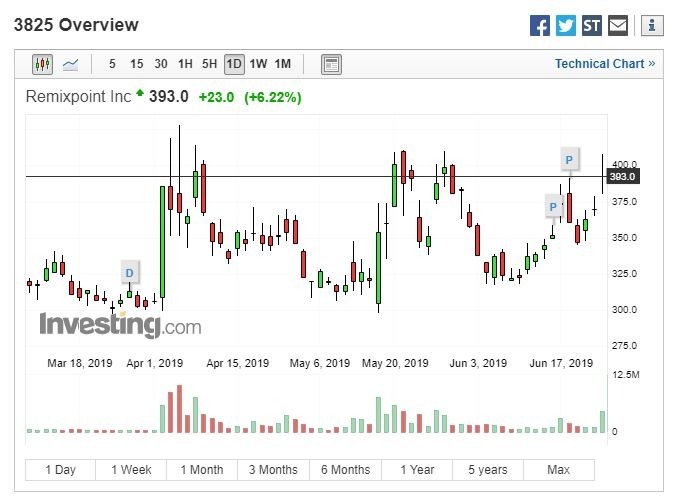Open the news overlay icon in toolbar
Viewport: 676px width, 501px height.
pos(331,65)
